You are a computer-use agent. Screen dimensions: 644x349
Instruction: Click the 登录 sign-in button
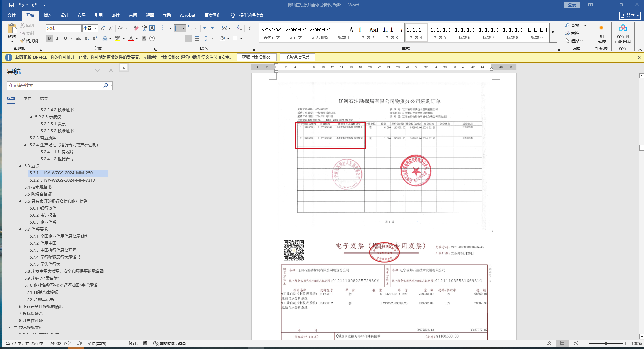click(572, 5)
